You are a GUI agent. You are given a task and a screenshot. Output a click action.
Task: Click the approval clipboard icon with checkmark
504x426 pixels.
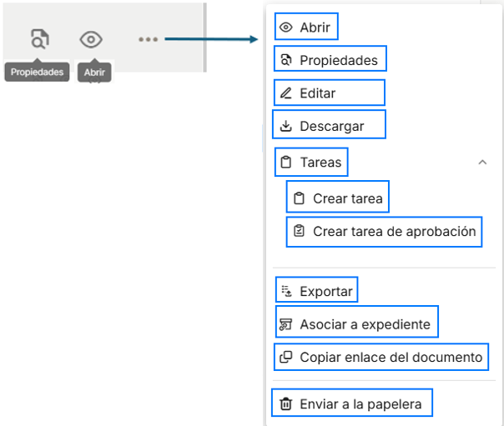299,231
